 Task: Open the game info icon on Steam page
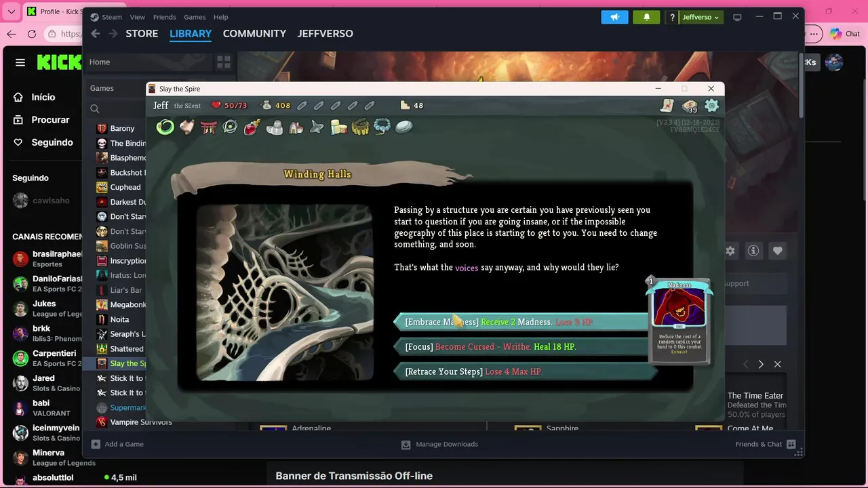click(x=753, y=251)
